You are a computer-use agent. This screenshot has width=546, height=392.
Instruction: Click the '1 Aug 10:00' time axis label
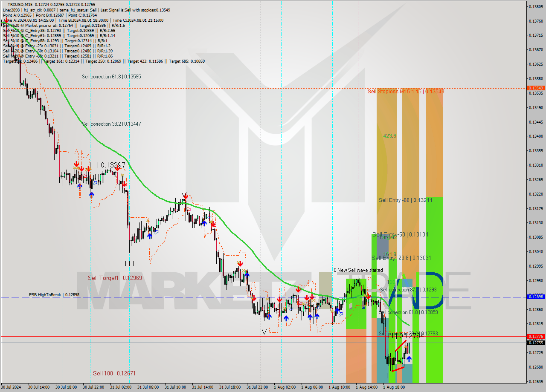point(339,387)
